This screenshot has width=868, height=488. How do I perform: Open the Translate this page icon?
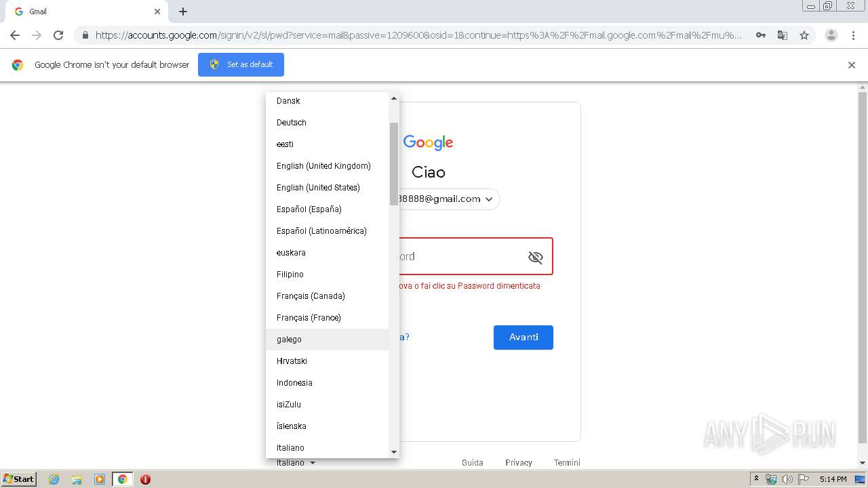pos(783,35)
